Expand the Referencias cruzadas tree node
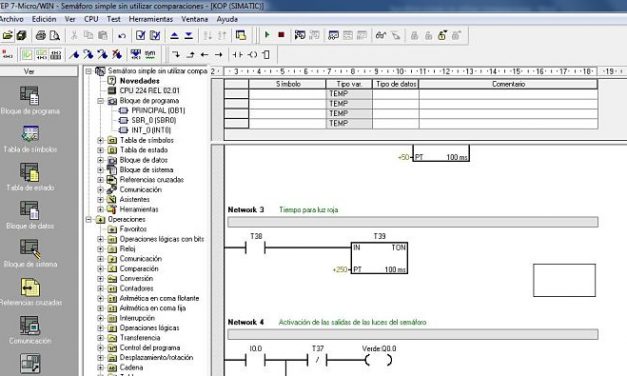 tap(100, 180)
